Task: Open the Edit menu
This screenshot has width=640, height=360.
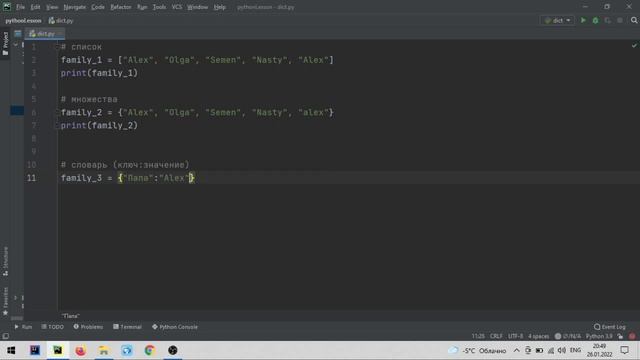Action: tap(36, 7)
